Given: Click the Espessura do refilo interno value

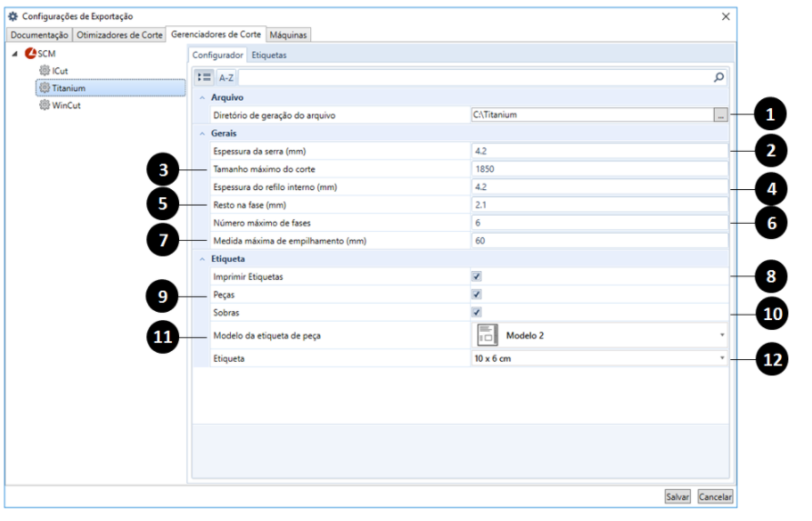Looking at the screenshot, I should click(x=599, y=187).
